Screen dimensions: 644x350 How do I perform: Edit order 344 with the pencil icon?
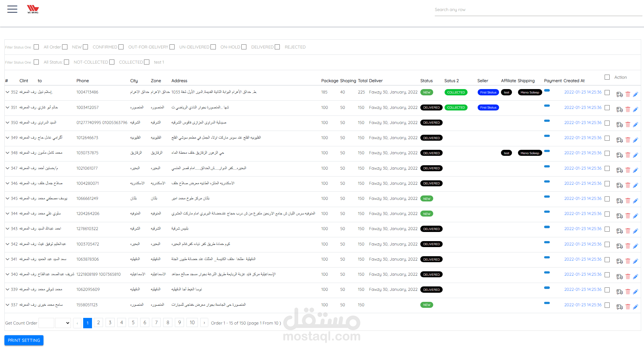[635, 216]
